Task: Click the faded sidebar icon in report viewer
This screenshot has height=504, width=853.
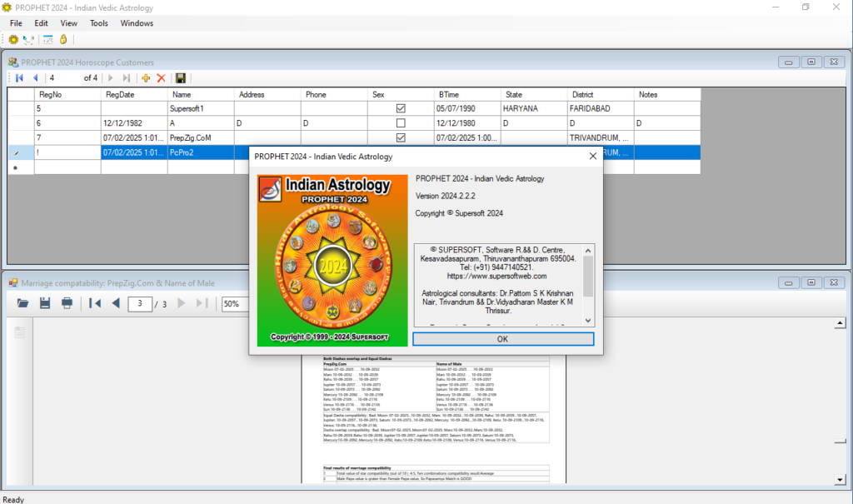Action: click(x=20, y=332)
